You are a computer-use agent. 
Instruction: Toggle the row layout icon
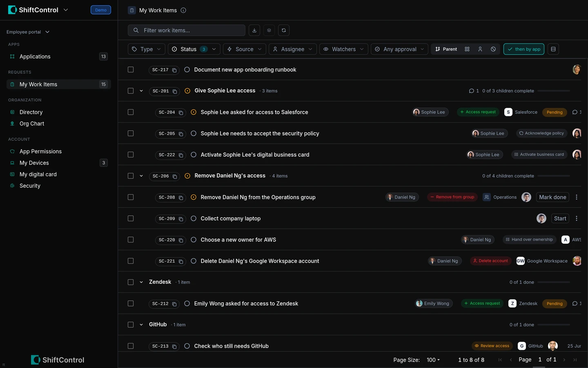click(553, 49)
